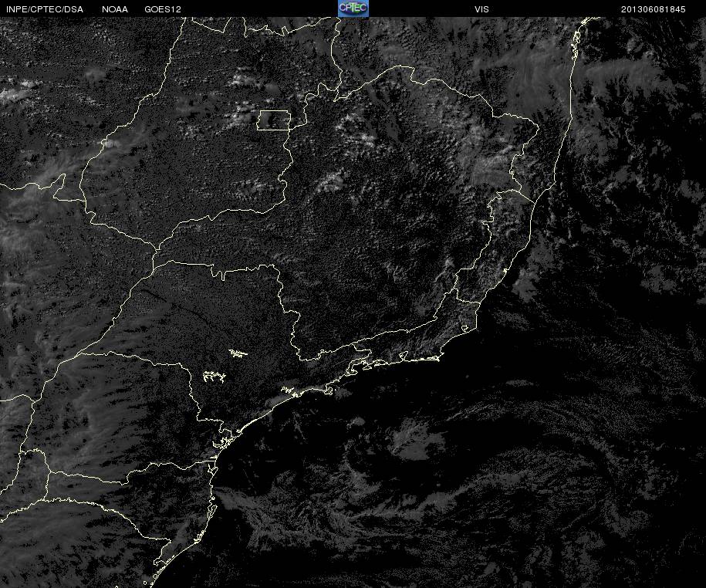Viewport: 706px width, 588px height.
Task: Click the lower reservoir outline in São Paulo state
Action: [x=214, y=377]
